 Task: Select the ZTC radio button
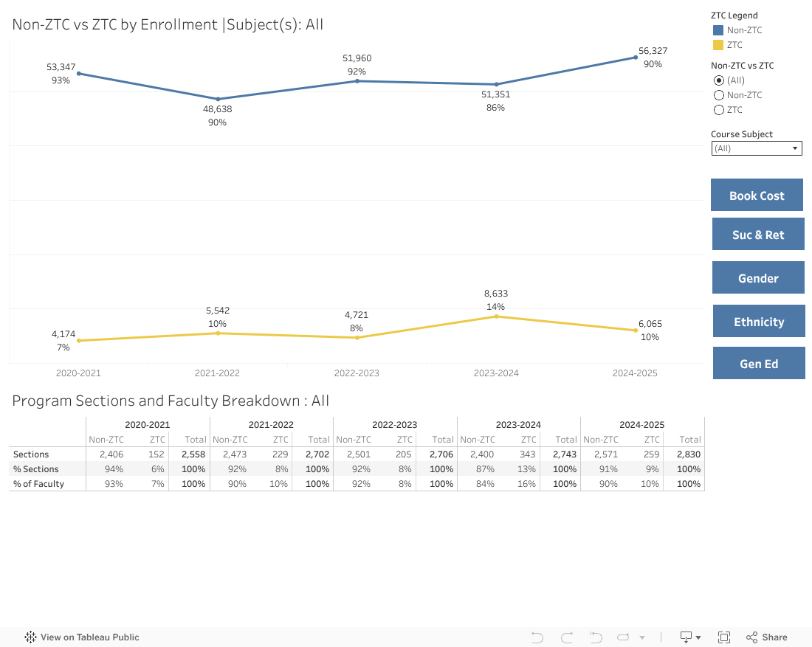[719, 109]
